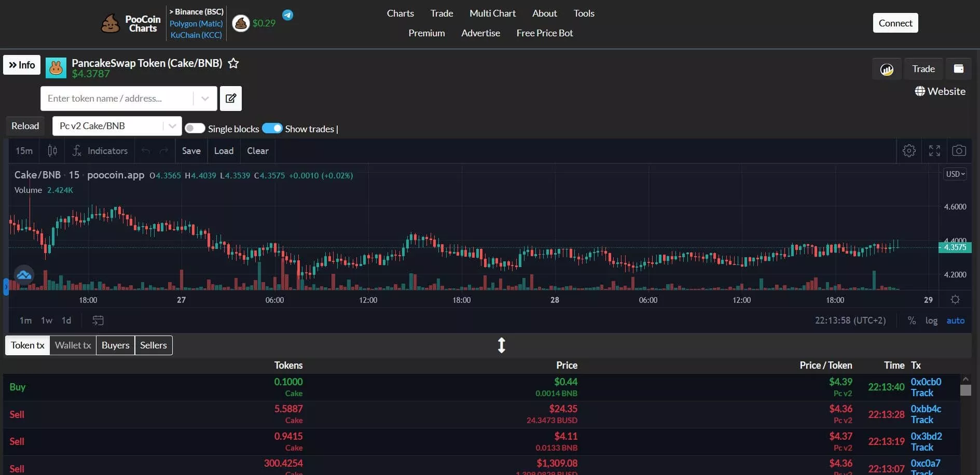
Task: Take a chart snapshot with camera icon
Action: tap(959, 150)
